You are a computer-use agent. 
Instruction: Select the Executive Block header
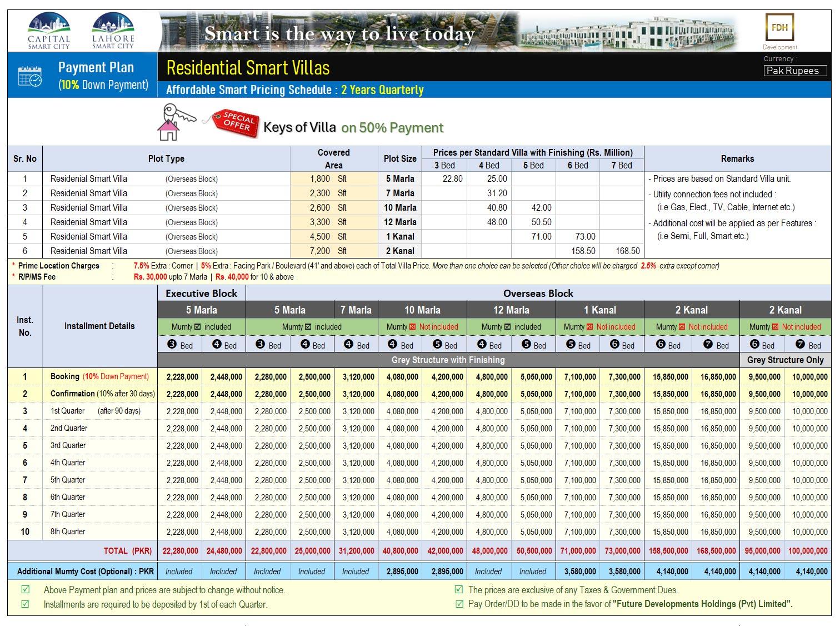(201, 294)
